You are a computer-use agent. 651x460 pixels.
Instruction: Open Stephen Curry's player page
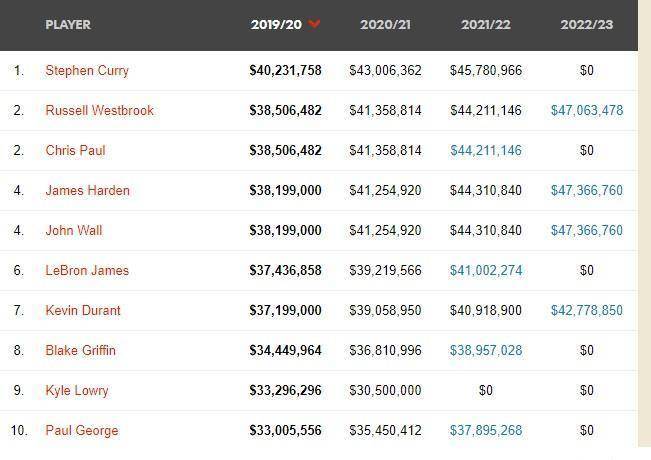pos(87,71)
